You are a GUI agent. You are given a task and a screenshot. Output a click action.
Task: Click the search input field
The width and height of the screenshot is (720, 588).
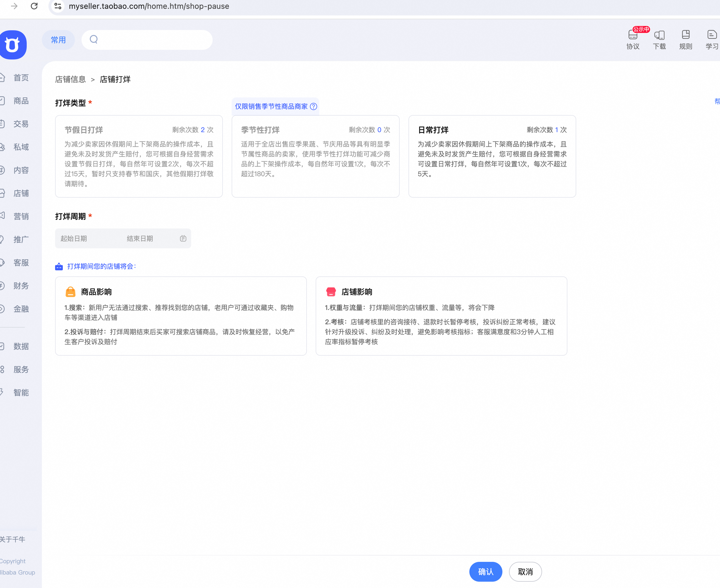coord(147,40)
